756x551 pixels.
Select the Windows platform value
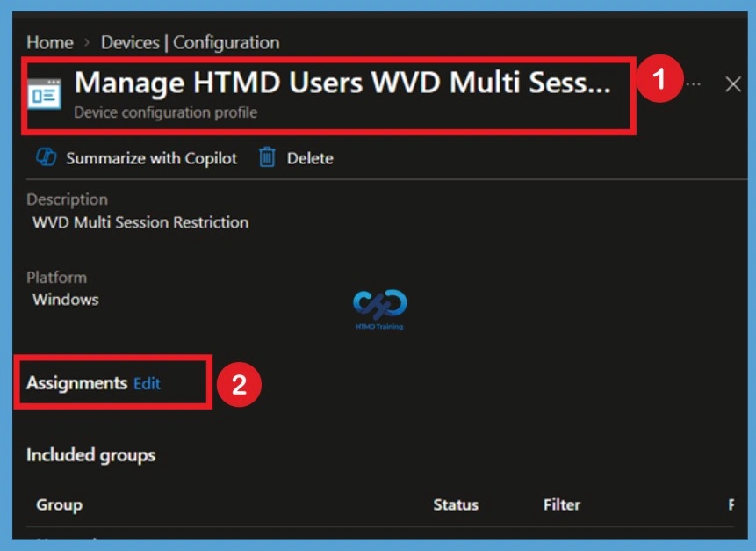66,300
